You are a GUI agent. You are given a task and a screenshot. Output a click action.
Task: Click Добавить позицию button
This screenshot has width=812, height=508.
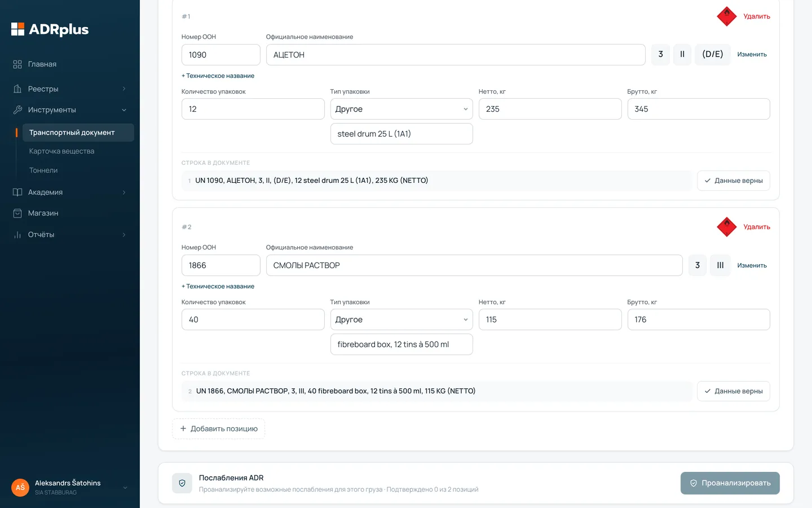tap(219, 429)
